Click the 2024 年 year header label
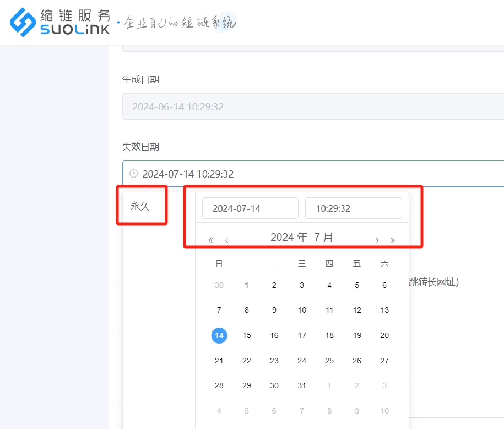This screenshot has width=504, height=429. click(x=289, y=238)
